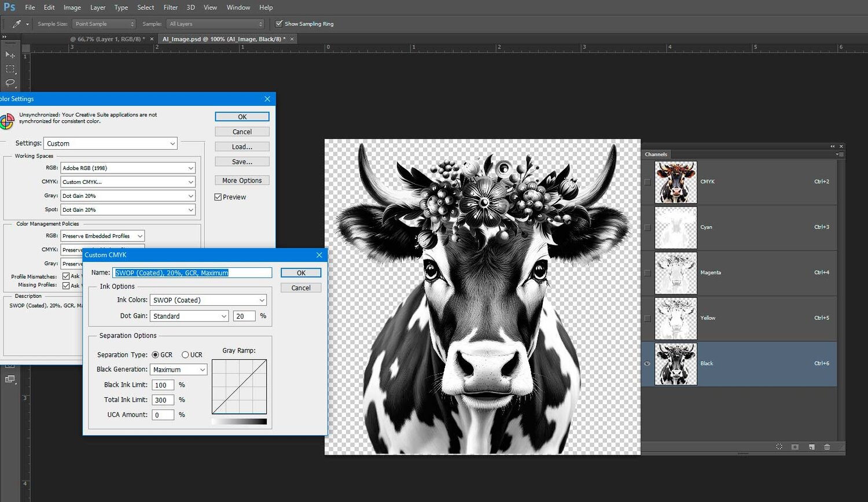This screenshot has height=502, width=868.
Task: Load channel as selection icon
Action: tap(779, 447)
